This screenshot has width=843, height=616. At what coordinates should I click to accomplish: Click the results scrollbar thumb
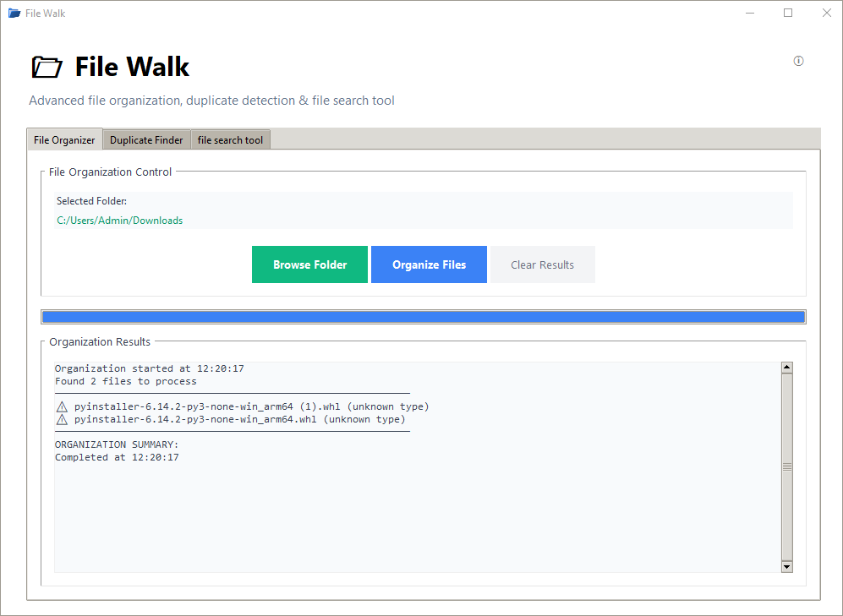786,466
